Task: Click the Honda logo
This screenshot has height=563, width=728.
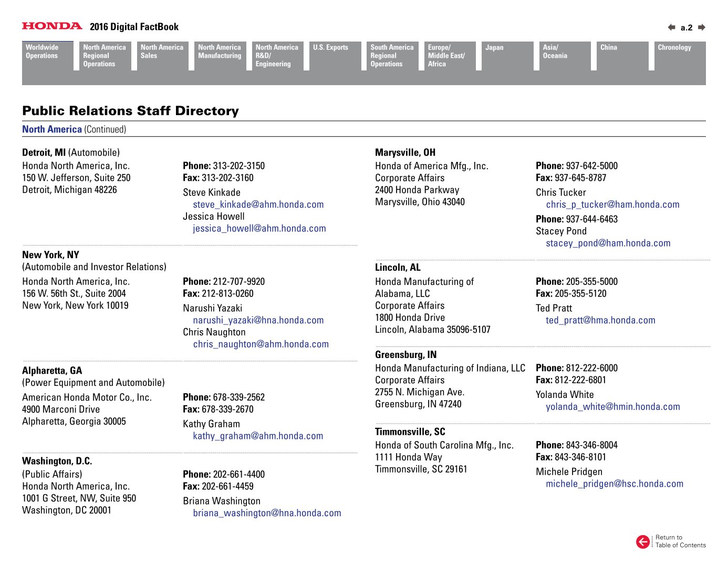Action: pyautogui.click(x=52, y=26)
